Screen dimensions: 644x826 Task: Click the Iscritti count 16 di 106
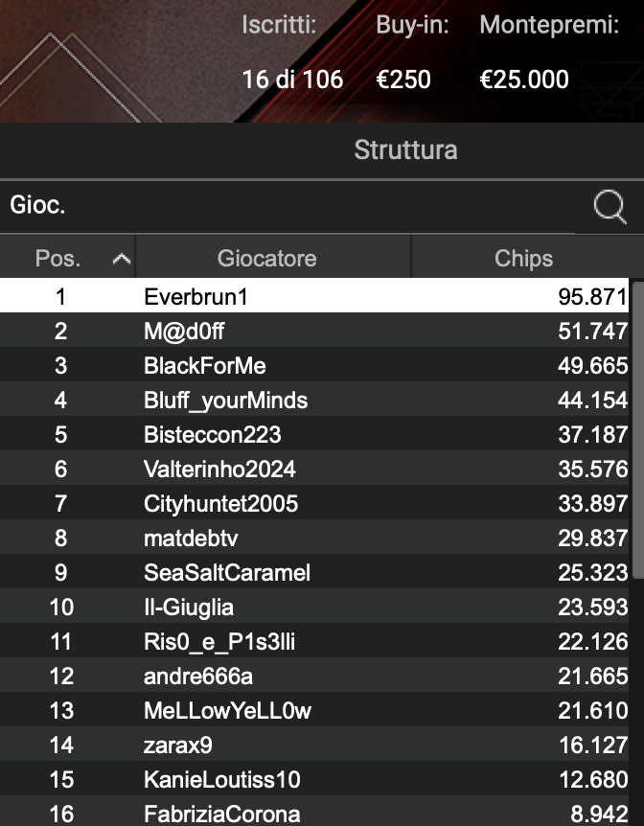(x=294, y=80)
